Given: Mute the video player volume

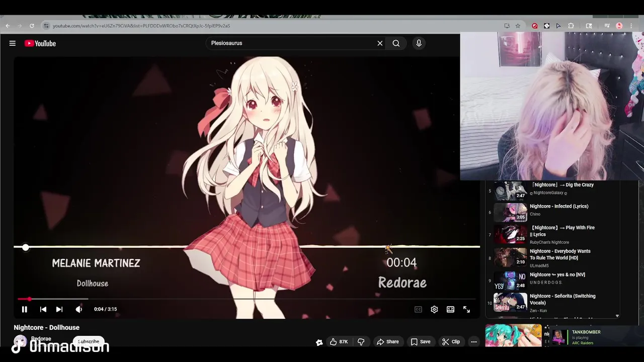Looking at the screenshot, I should coord(78,309).
